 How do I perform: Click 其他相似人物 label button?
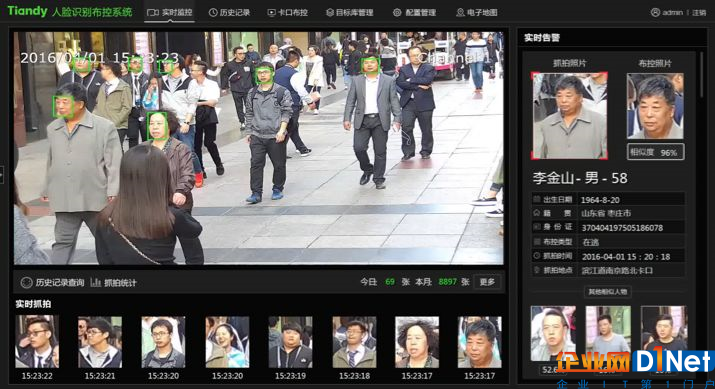607,292
